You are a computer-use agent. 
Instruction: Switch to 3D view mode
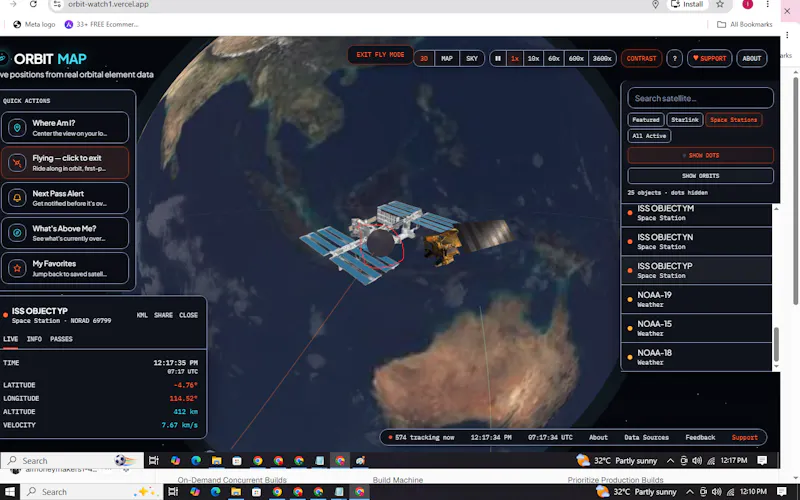click(x=423, y=58)
